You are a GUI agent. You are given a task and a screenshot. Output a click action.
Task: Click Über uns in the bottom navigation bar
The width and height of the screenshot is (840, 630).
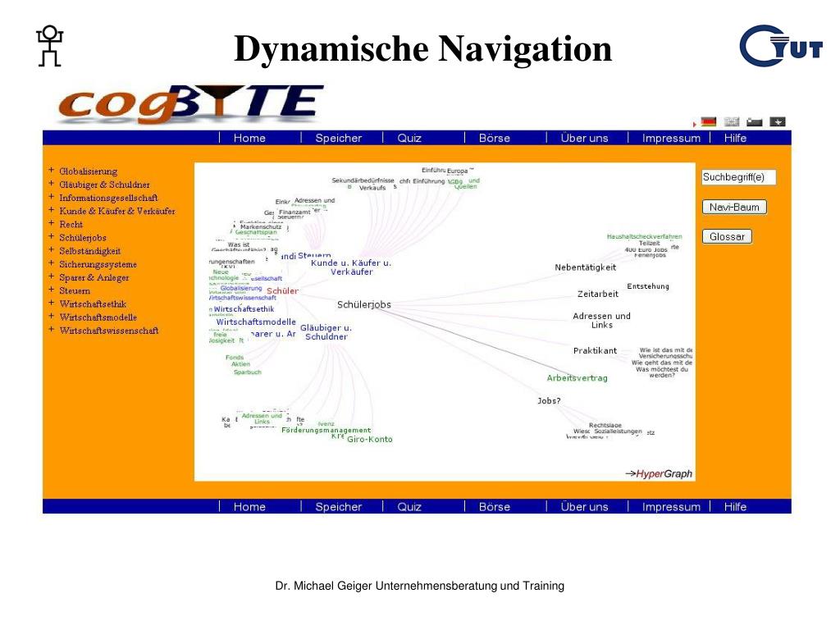point(584,507)
